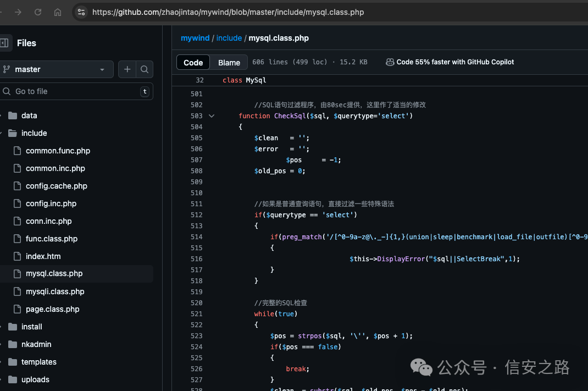The height and width of the screenshot is (391, 588).
Task: Focus the Go to file search field
Action: click(76, 91)
